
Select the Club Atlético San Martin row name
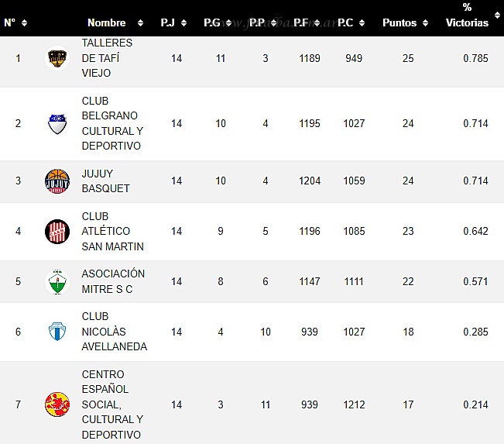(112, 231)
